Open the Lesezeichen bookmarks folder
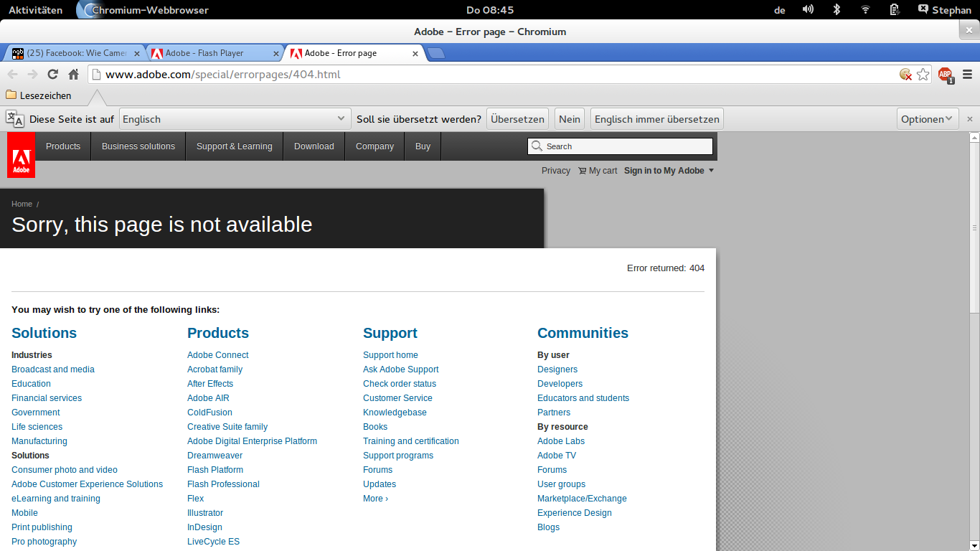Image resolution: width=980 pixels, height=551 pixels. (x=39, y=95)
